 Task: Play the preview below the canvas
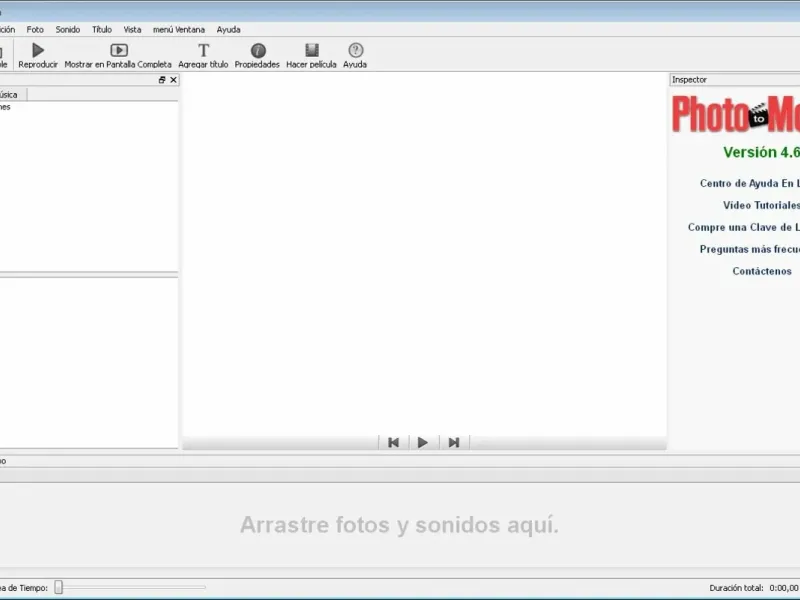coord(423,442)
